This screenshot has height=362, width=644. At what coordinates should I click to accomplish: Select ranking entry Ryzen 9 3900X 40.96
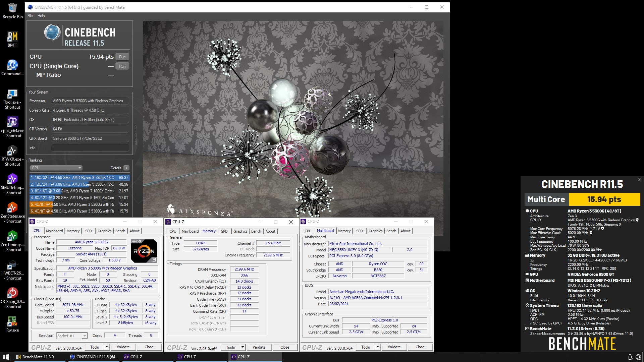[x=79, y=184]
